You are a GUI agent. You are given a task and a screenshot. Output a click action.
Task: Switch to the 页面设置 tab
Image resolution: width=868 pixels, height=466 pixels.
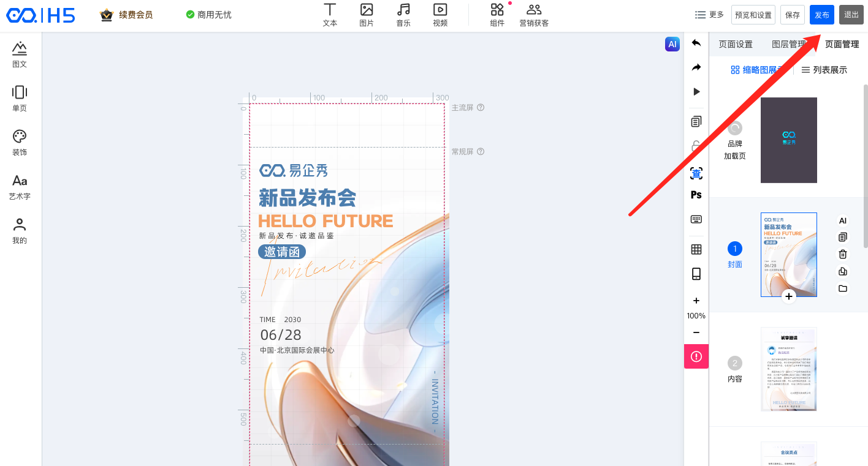pyautogui.click(x=736, y=44)
